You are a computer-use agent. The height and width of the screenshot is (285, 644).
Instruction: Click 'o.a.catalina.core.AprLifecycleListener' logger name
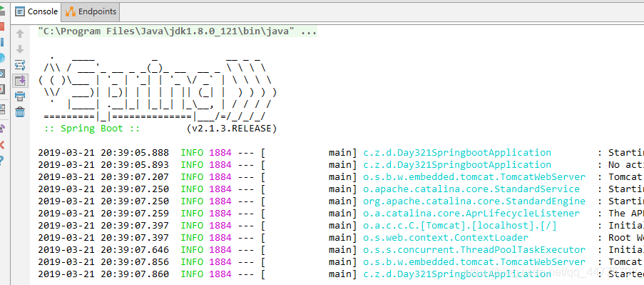[x=471, y=214]
